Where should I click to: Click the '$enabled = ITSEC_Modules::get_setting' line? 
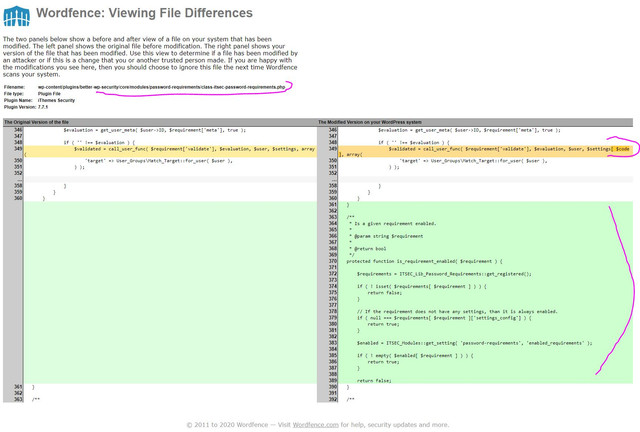(474, 343)
